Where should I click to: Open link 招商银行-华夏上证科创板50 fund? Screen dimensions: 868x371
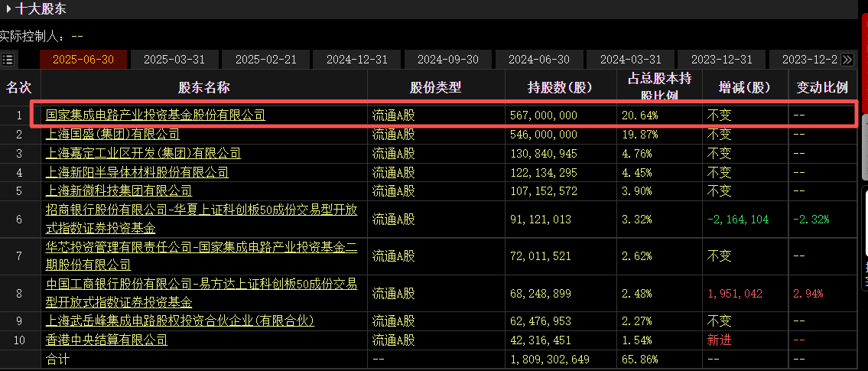click(x=201, y=220)
